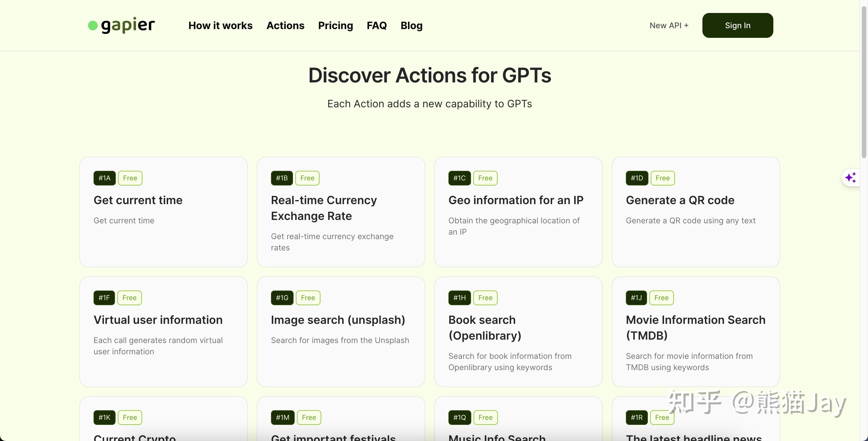Click the gapier logo green dot
Image resolution: width=868 pixels, height=441 pixels.
[x=93, y=26]
